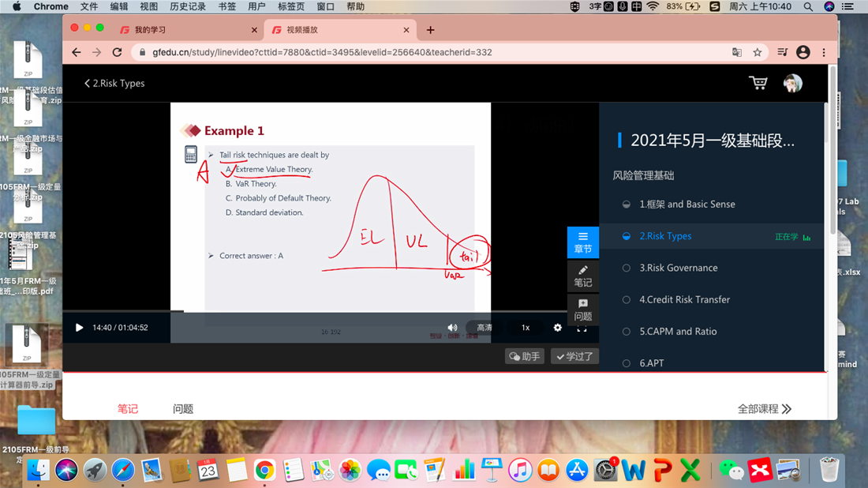Go forward in Chrome navigation
This screenshot has height=488, width=868.
97,52
